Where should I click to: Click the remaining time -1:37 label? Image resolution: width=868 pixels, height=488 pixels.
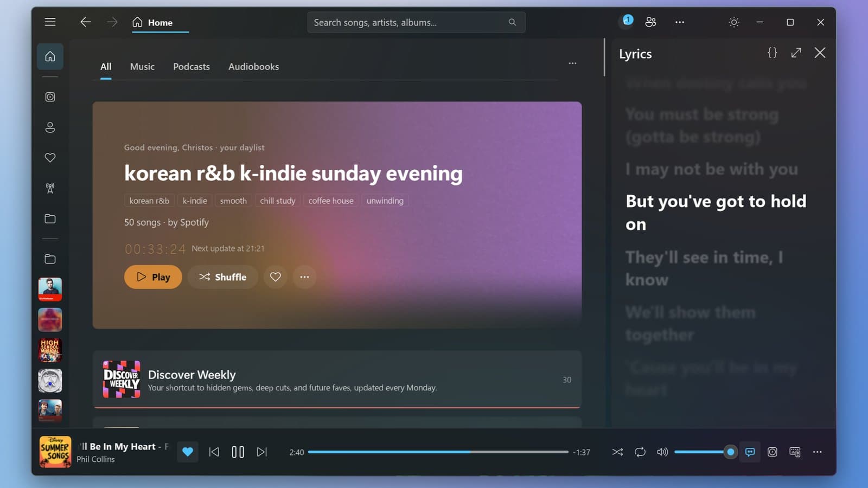(582, 452)
